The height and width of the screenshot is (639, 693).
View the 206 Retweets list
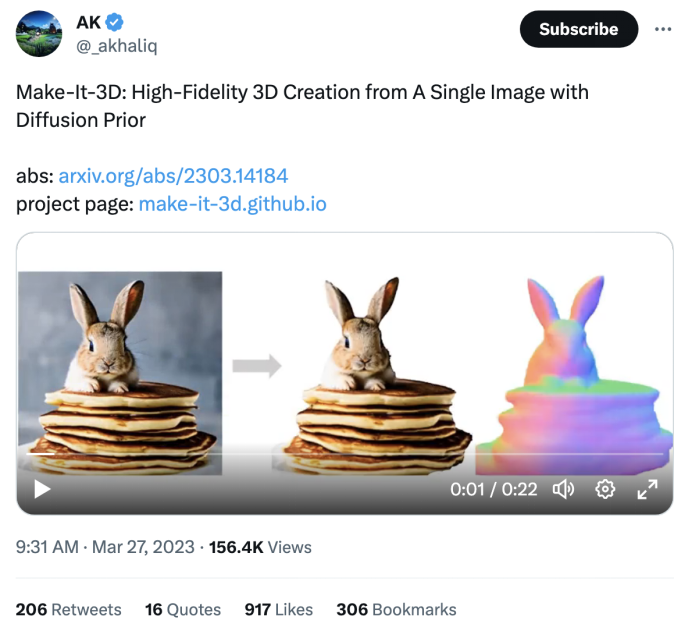click(x=68, y=609)
